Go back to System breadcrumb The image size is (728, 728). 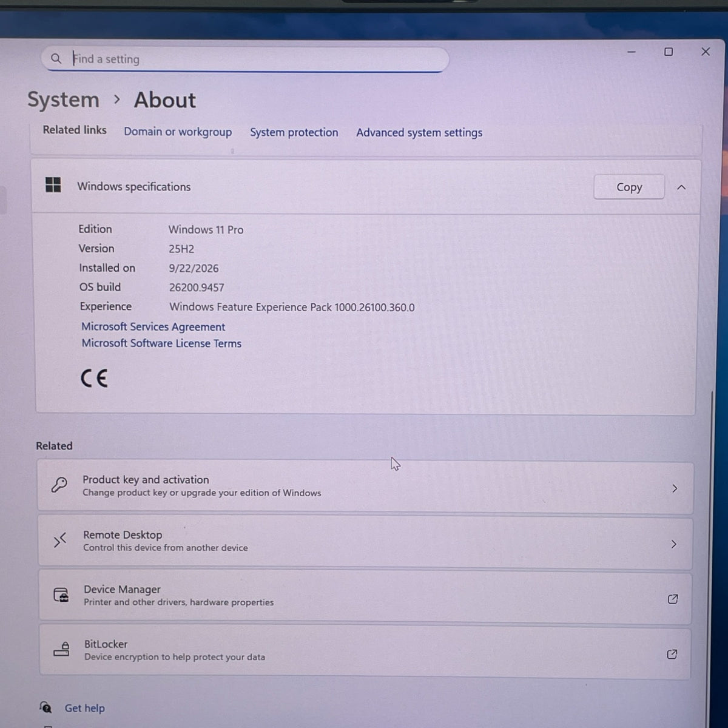[63, 99]
